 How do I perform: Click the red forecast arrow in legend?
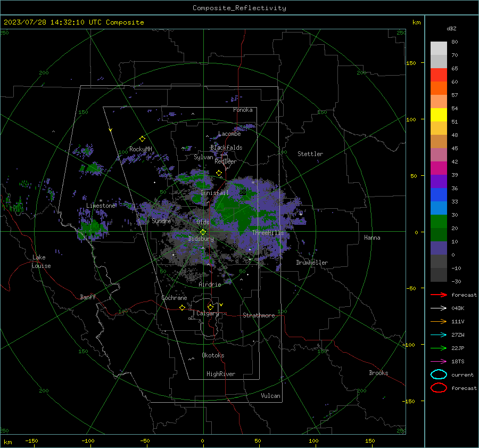point(439,295)
